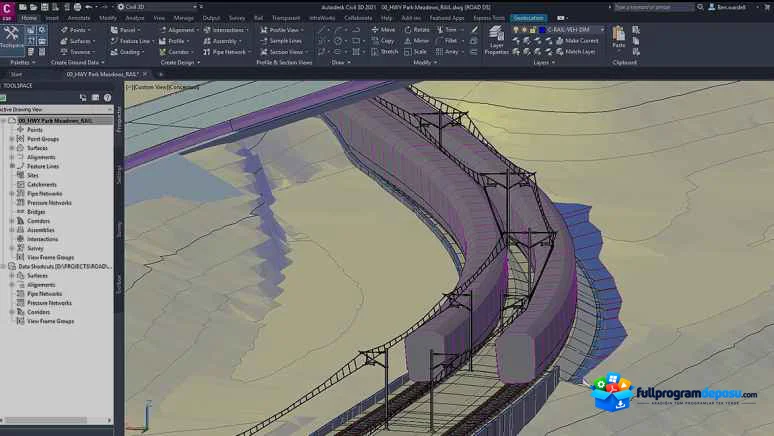Switch to the Manage ribbon tab
The height and width of the screenshot is (436, 774).
click(184, 18)
